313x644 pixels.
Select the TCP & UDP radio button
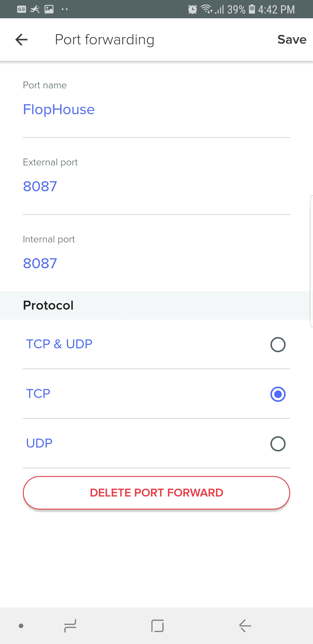[278, 344]
